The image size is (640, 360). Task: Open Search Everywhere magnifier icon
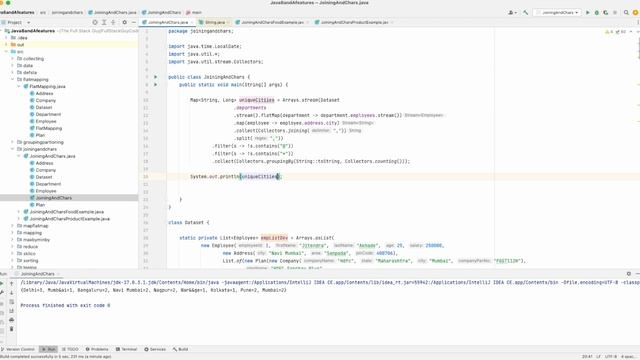pos(626,13)
